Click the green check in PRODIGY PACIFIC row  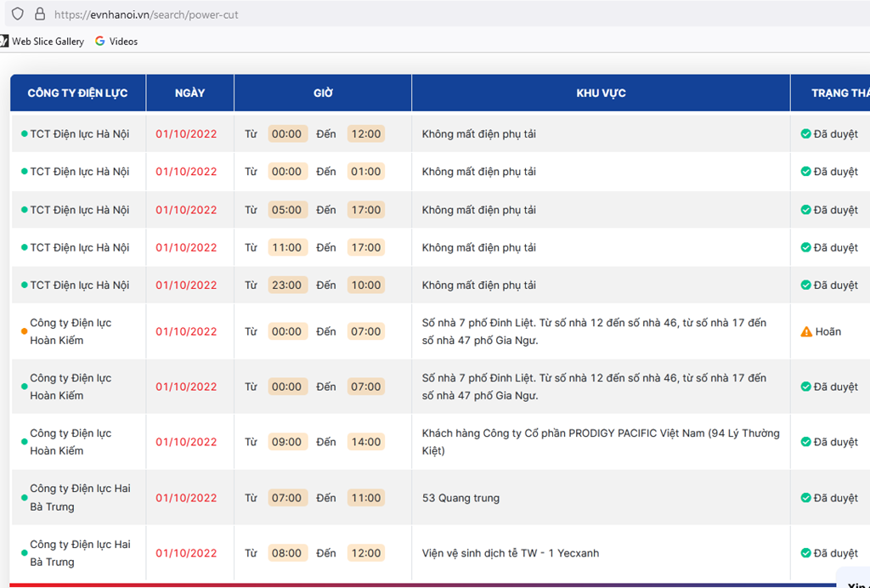tap(805, 442)
